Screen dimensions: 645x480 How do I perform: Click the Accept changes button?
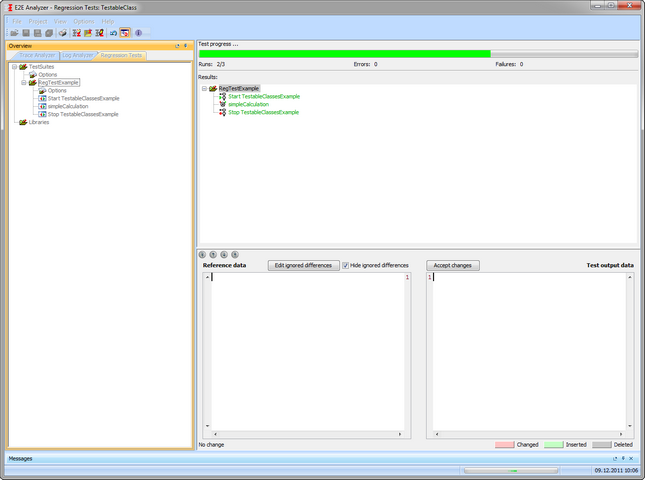pyautogui.click(x=453, y=266)
